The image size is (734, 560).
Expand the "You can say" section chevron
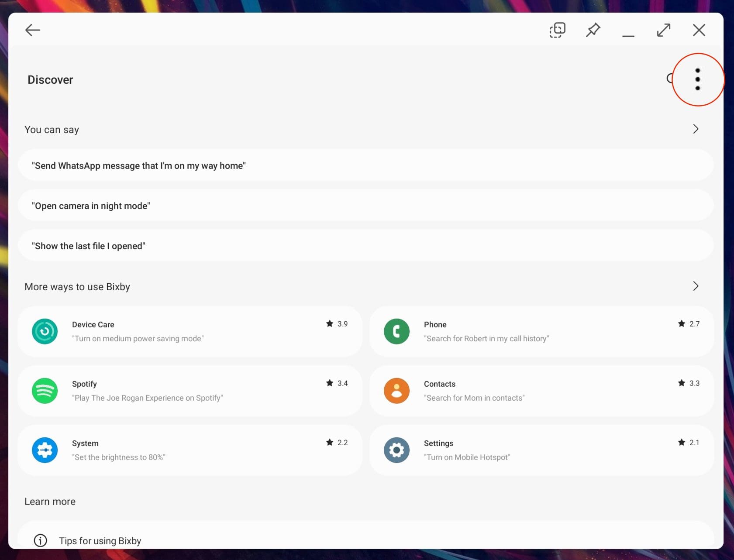696,129
